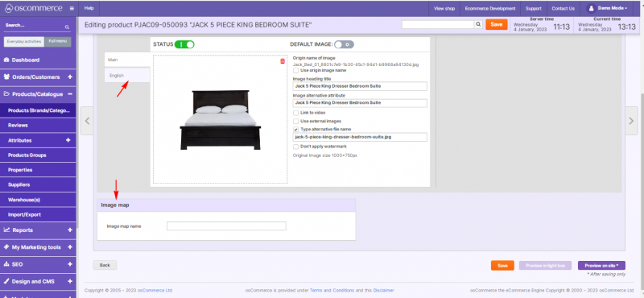Collapse Products/Catalogue with minus sign
Image resolution: width=644 pixels, height=298 pixels.
tap(70, 94)
